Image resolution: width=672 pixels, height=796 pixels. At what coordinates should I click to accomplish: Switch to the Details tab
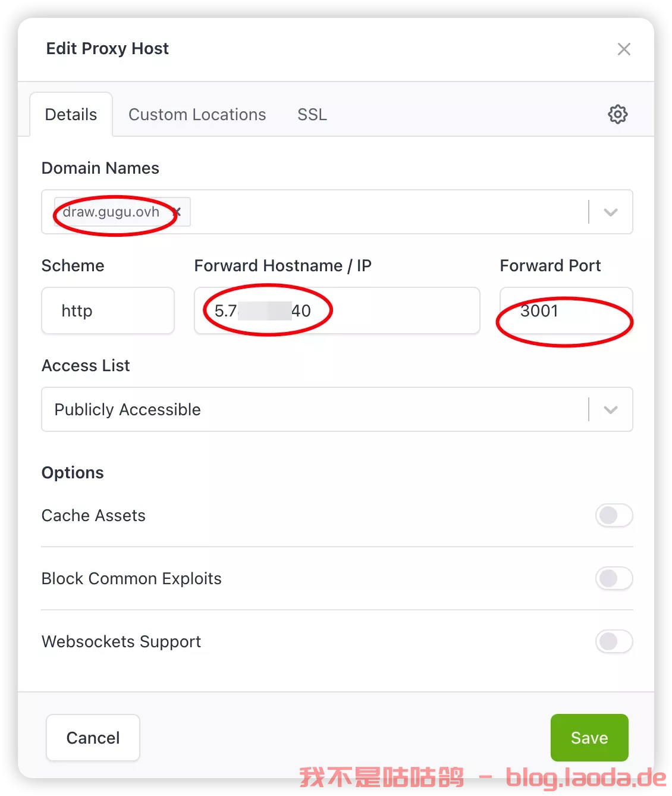pyautogui.click(x=71, y=114)
